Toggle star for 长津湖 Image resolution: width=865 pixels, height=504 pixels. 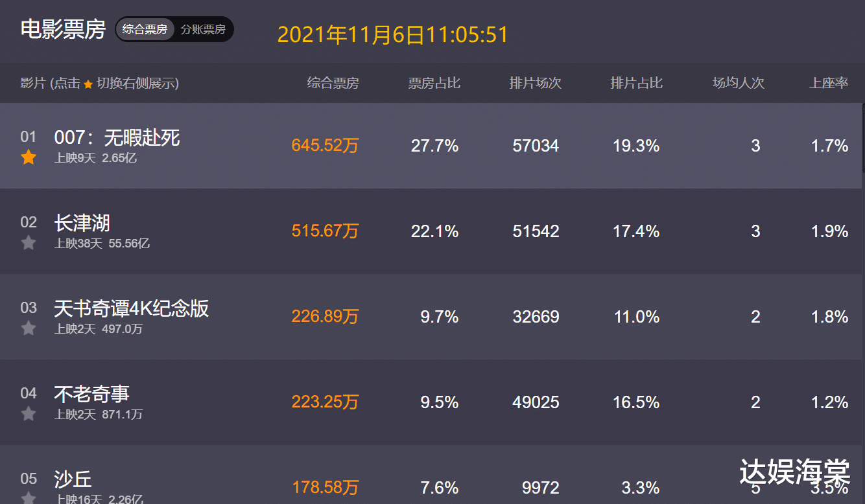coord(29,242)
